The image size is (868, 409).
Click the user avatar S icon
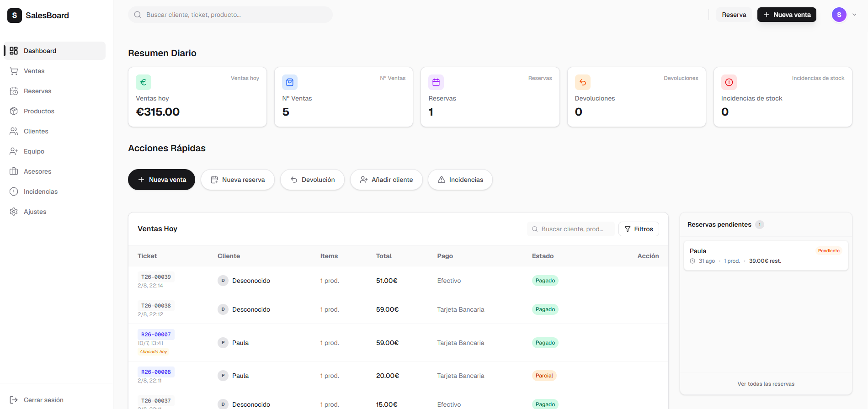click(839, 15)
